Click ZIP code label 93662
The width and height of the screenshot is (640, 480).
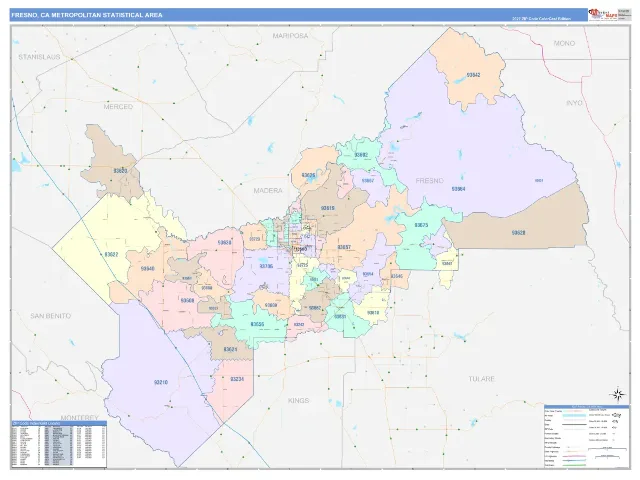coord(315,308)
